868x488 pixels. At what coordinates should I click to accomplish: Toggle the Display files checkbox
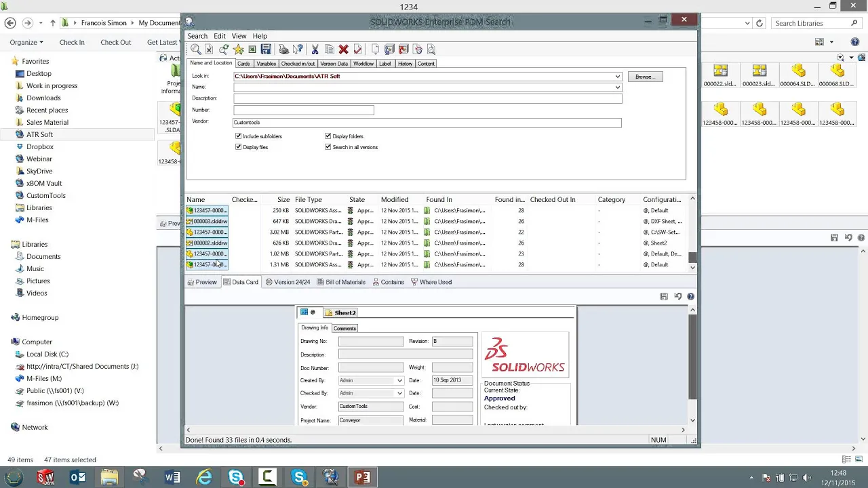pyautogui.click(x=238, y=147)
